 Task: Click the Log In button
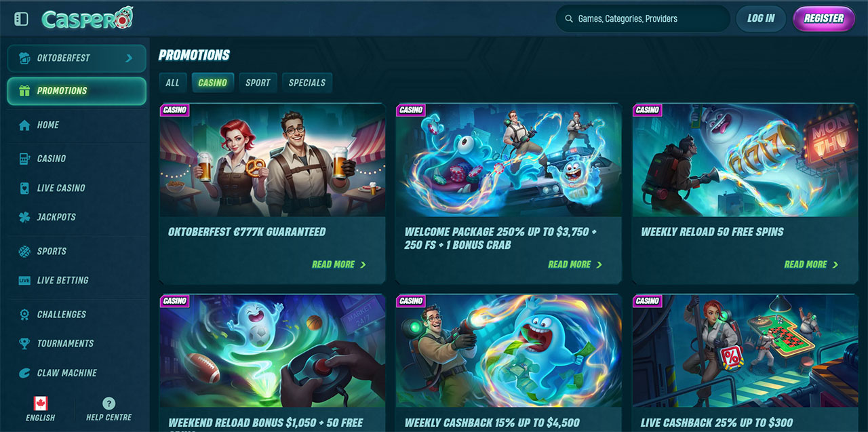[x=761, y=19]
